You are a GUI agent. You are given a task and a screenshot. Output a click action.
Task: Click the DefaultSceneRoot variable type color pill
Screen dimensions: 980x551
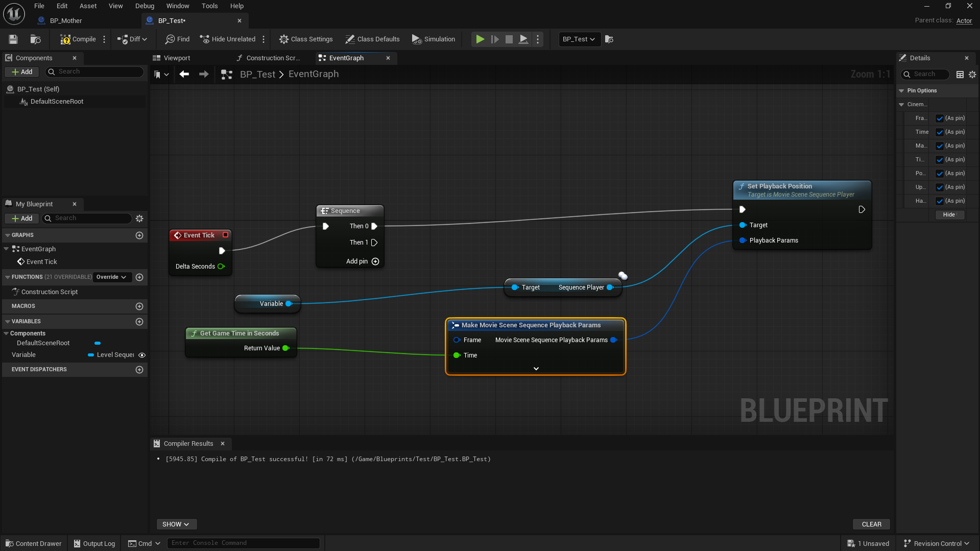click(98, 343)
